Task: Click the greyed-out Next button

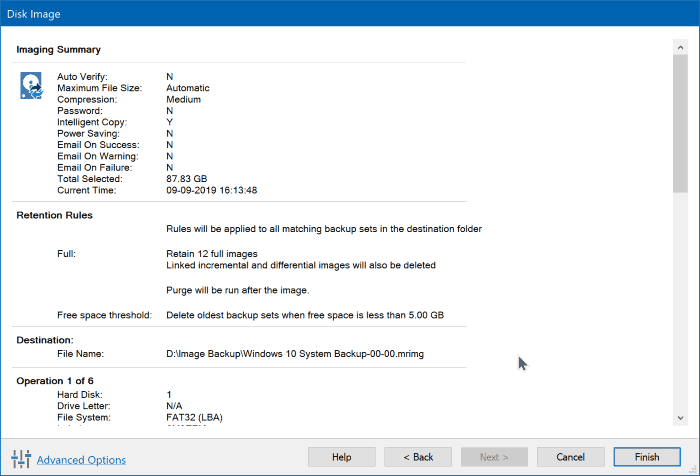Action: click(494, 457)
